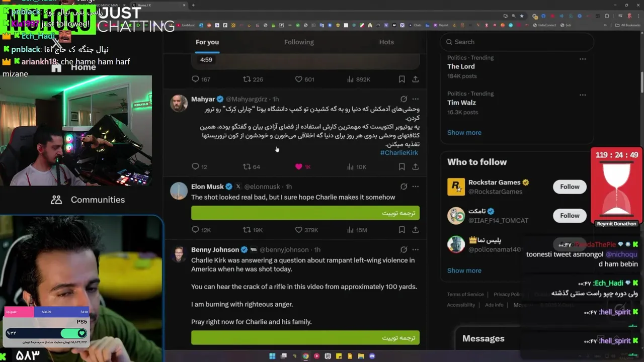Bookmark Mahyar's tweet
Viewport: 644px width, 362px height.
pyautogui.click(x=401, y=166)
